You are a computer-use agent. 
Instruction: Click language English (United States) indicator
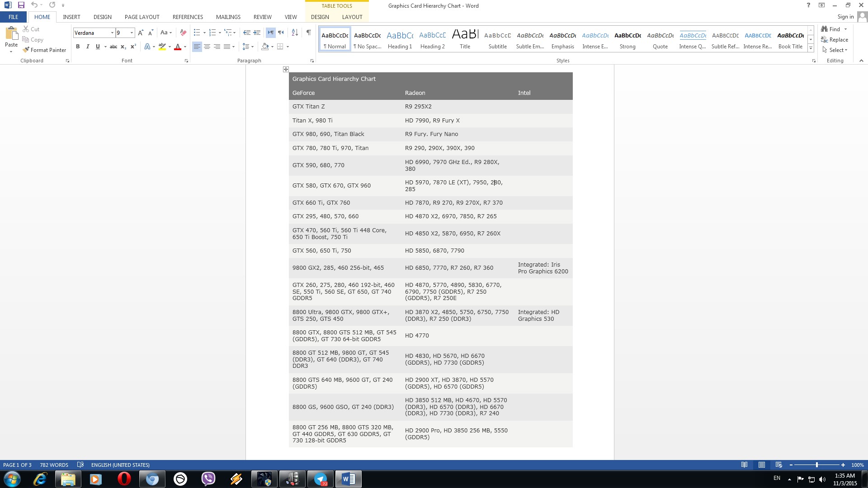[x=120, y=465]
